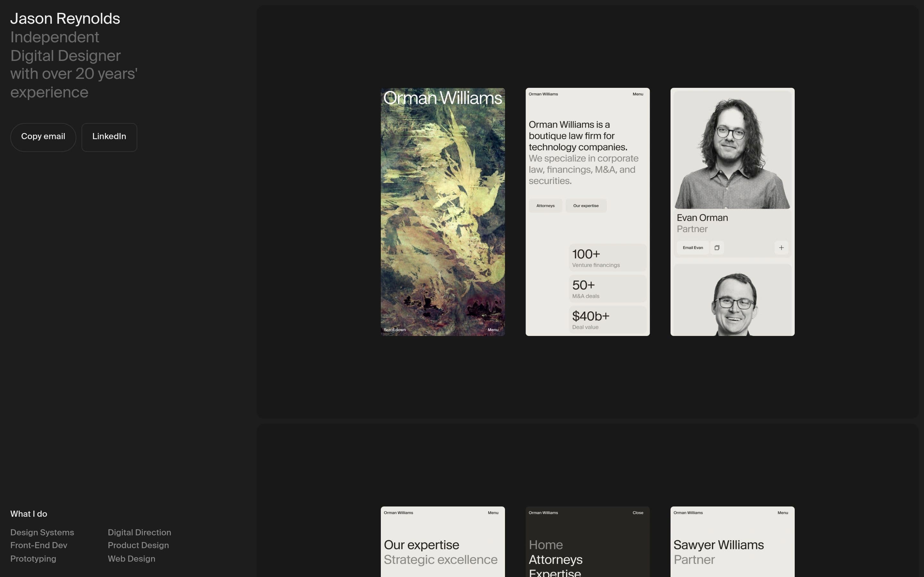Screen dimensions: 924x577
Task: Select Design Systems under What I do
Action: (x=42, y=532)
